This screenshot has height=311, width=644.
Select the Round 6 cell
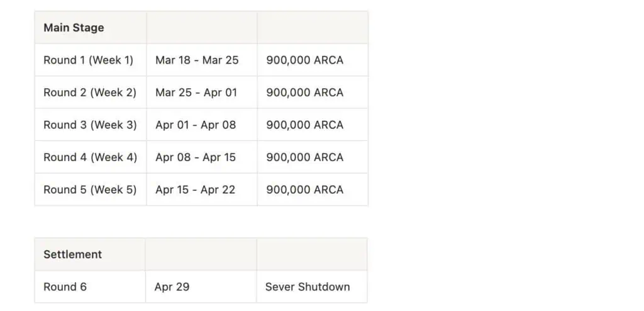coord(65,287)
